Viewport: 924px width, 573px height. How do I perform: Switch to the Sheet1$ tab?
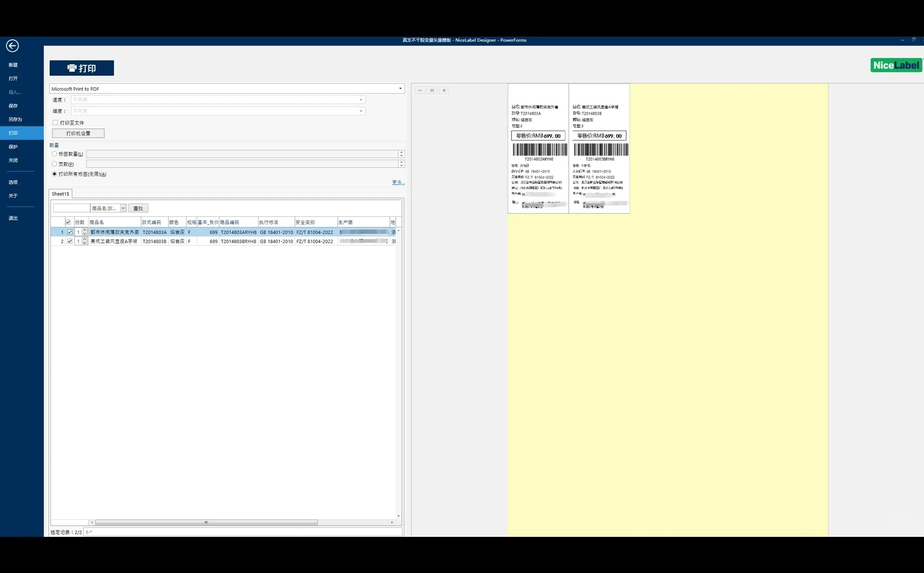[60, 194]
